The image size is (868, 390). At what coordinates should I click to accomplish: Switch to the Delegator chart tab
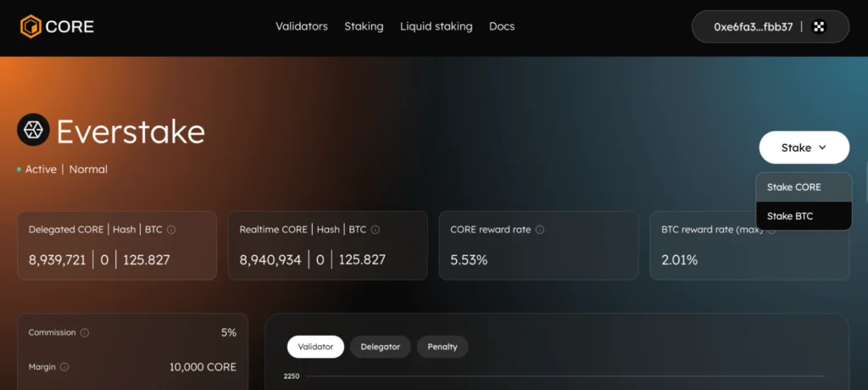pos(380,347)
